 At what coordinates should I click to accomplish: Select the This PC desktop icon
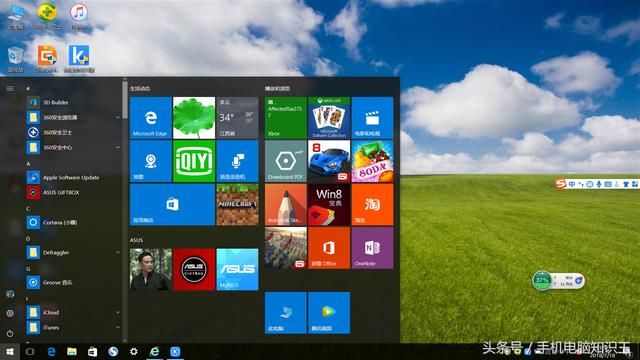16,16
